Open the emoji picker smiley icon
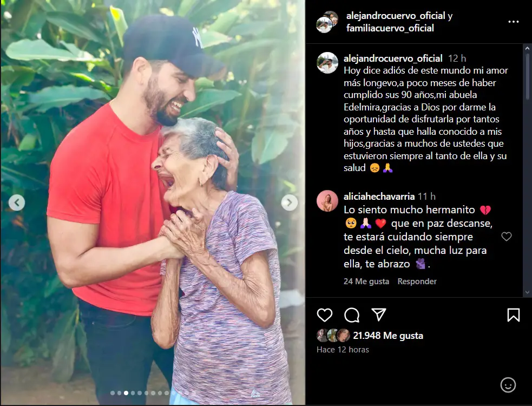The image size is (532, 406). click(x=508, y=385)
